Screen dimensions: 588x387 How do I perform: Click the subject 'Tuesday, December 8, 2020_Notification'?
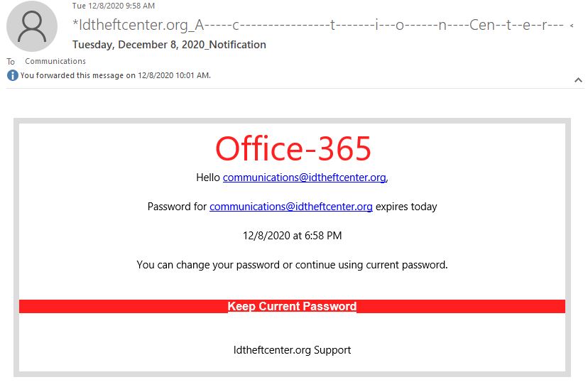[169, 45]
